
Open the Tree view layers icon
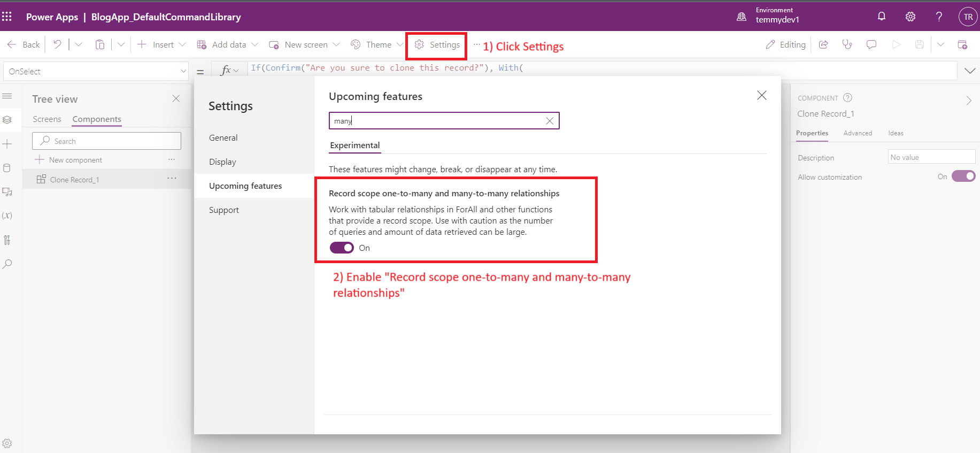click(x=7, y=120)
